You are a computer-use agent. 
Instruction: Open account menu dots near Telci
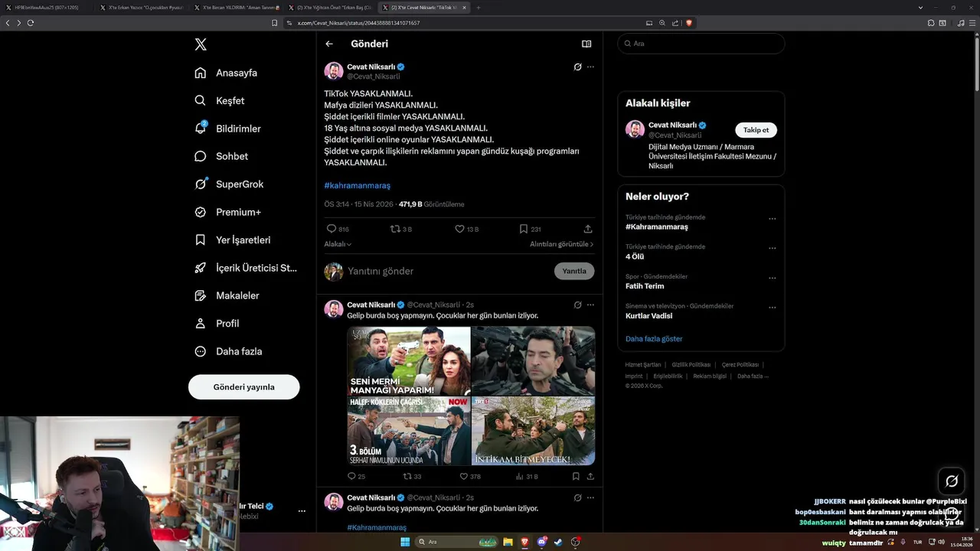tap(302, 510)
